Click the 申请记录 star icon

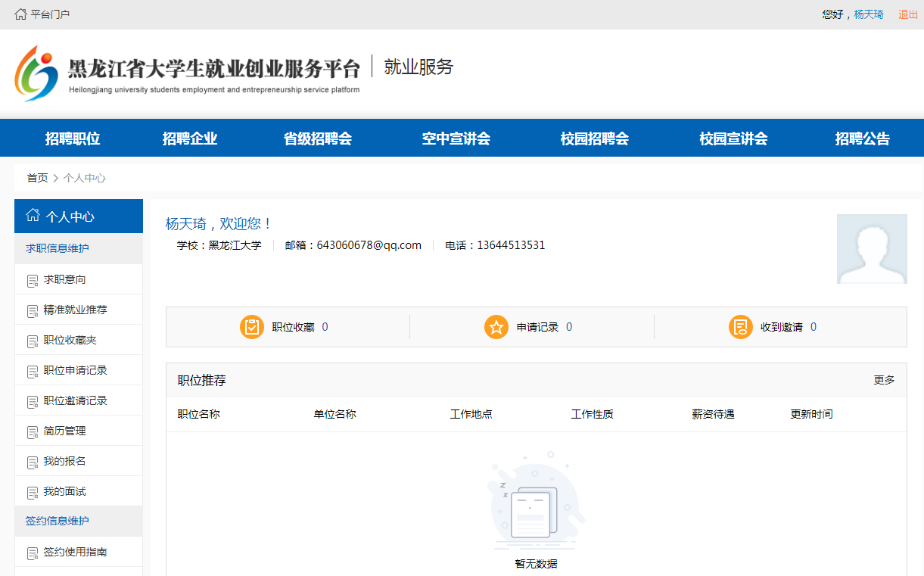[497, 326]
